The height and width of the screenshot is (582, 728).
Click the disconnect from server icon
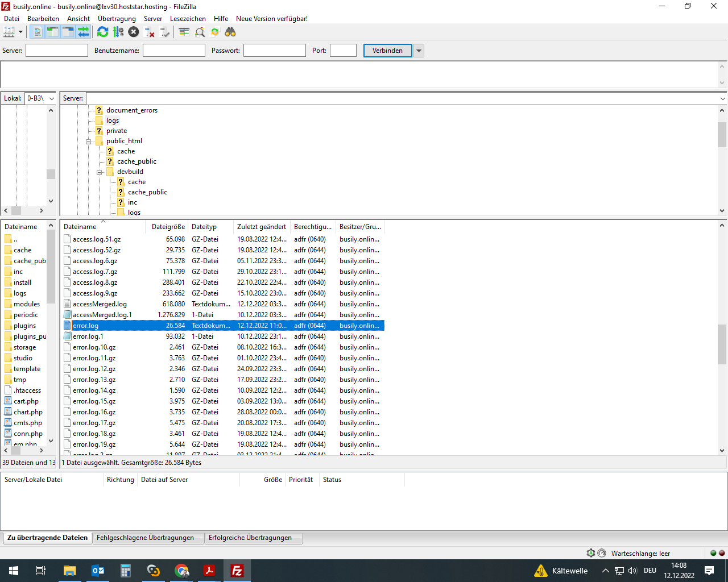150,32
